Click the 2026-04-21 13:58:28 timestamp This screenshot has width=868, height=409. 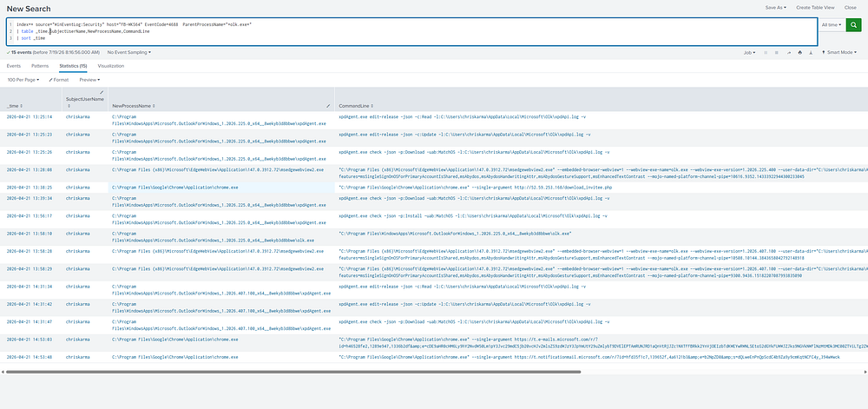pyautogui.click(x=30, y=251)
